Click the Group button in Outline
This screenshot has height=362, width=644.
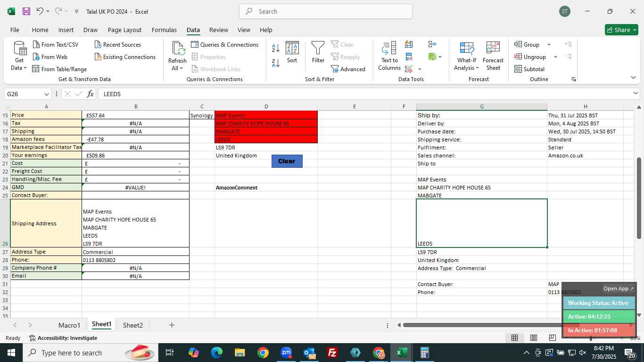(527, 45)
